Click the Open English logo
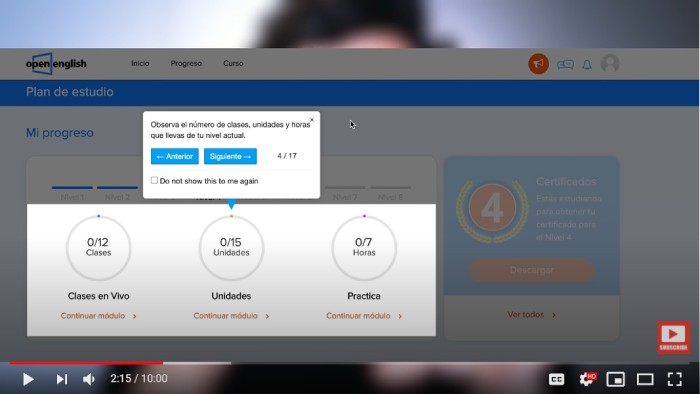This screenshot has width=700, height=394. (x=56, y=64)
